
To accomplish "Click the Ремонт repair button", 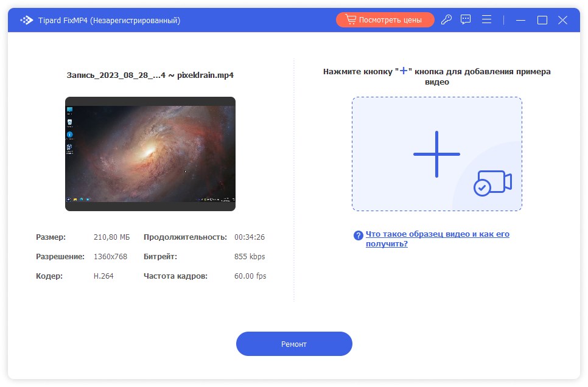I will 294,344.
